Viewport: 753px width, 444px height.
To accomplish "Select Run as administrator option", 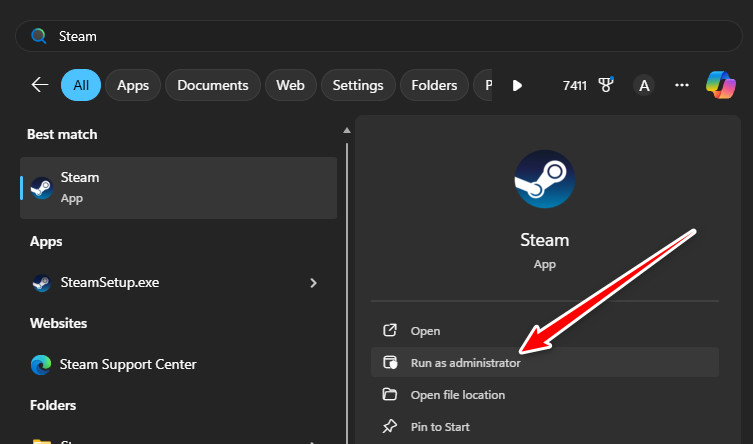I will 465,363.
